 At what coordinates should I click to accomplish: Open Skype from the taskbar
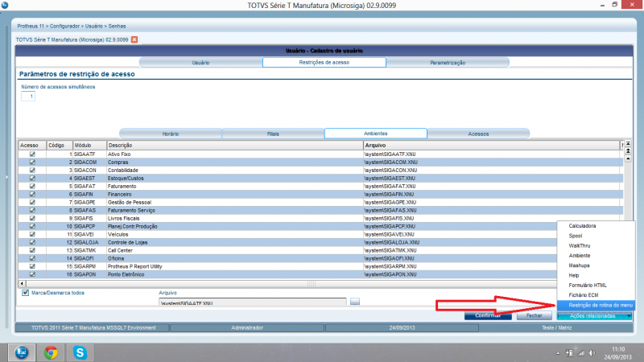[x=80, y=352]
